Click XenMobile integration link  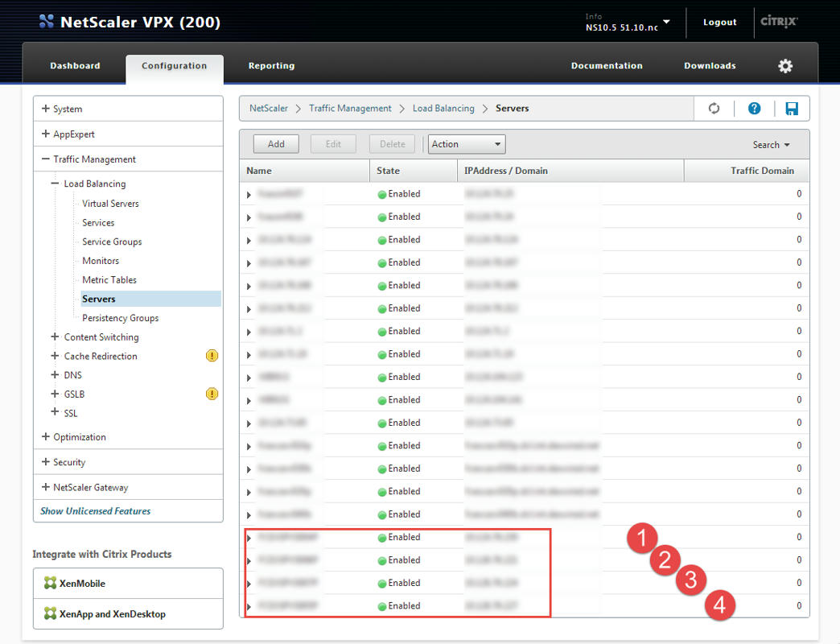pos(82,583)
